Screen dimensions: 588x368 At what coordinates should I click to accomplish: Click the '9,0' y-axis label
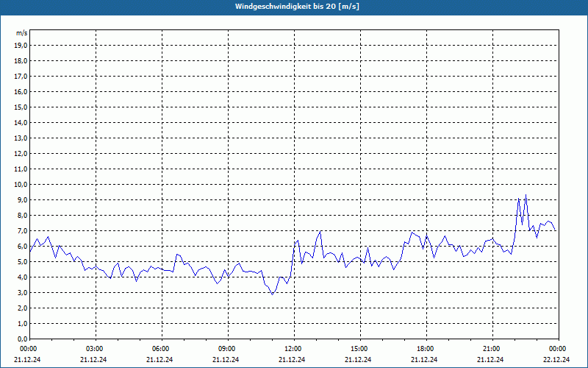pyautogui.click(x=22, y=199)
